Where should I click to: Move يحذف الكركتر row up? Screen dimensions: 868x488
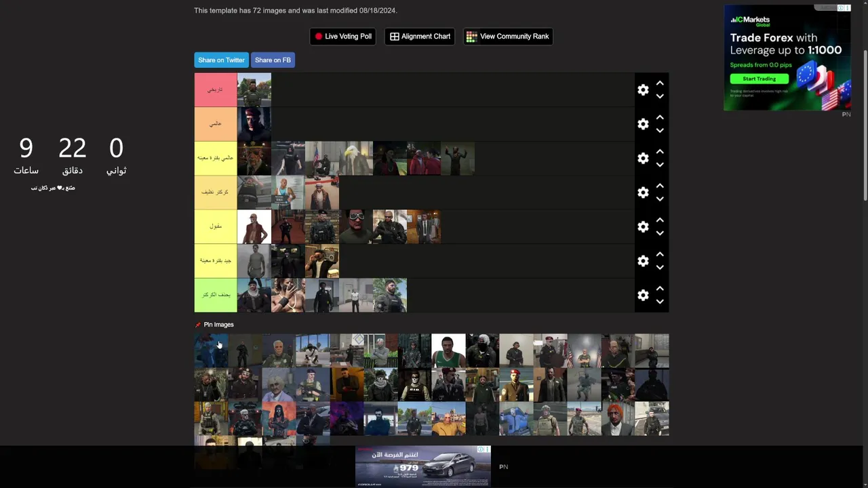[660, 289]
